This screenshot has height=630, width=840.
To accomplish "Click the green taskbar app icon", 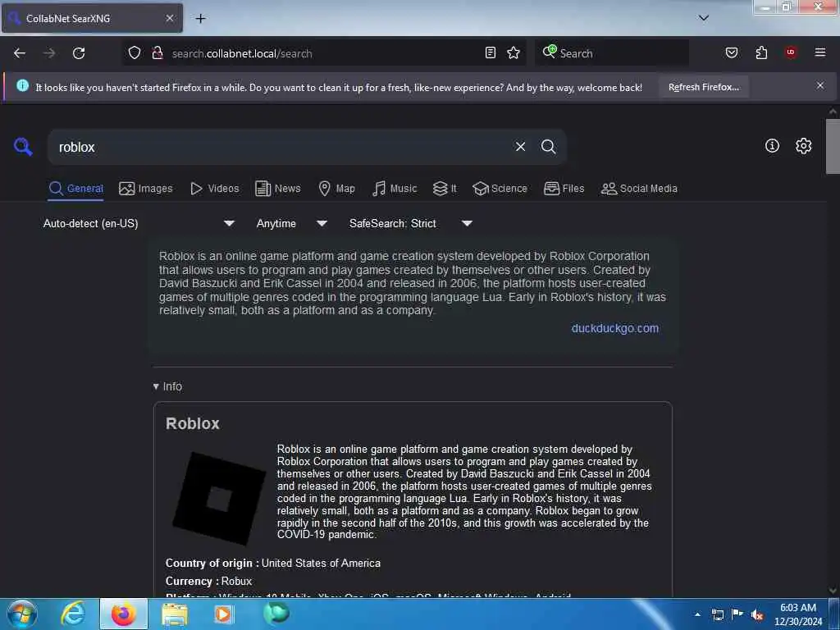I will coord(276,614).
